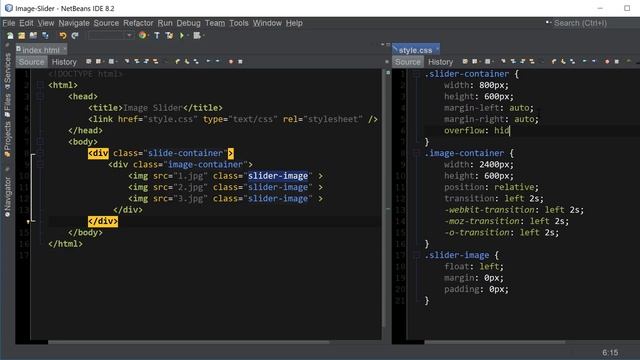
Task: Collapse the .slider-image CSS rule fold
Action: coord(416,255)
